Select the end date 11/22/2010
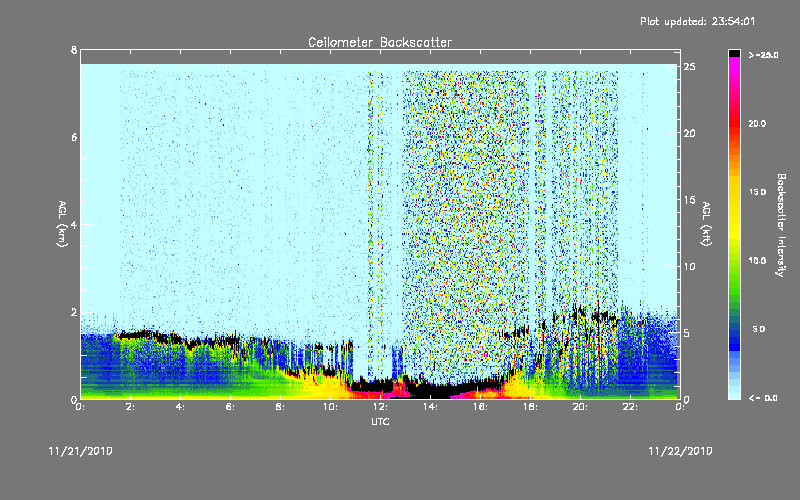 (x=680, y=451)
